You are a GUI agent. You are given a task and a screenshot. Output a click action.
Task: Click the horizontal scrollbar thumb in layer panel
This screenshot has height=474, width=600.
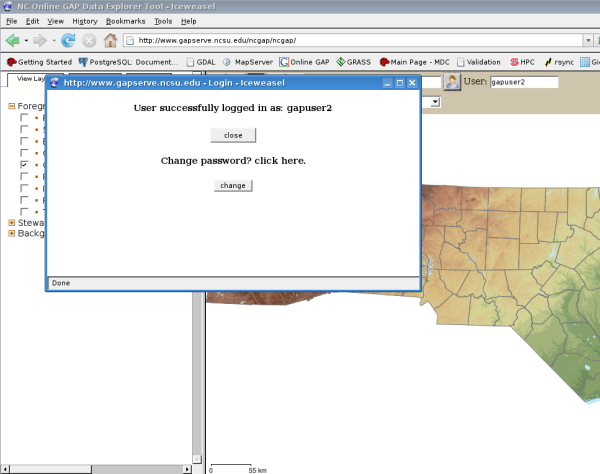(x=51, y=469)
